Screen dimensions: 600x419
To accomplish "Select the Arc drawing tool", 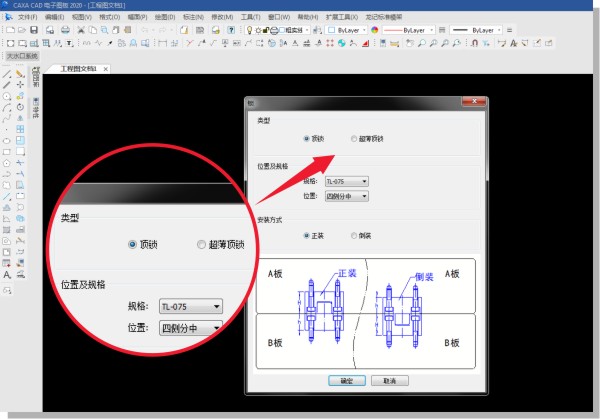I will coord(7,108).
